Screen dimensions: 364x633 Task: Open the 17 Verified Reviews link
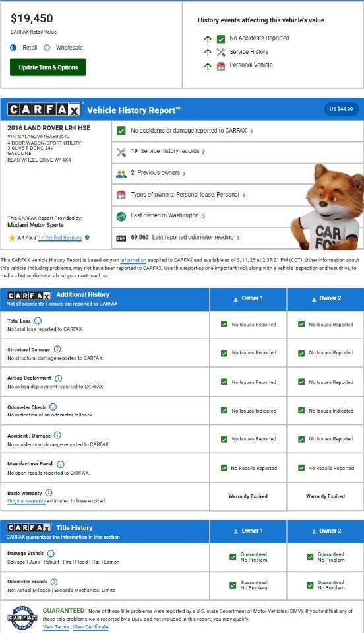(x=60, y=238)
